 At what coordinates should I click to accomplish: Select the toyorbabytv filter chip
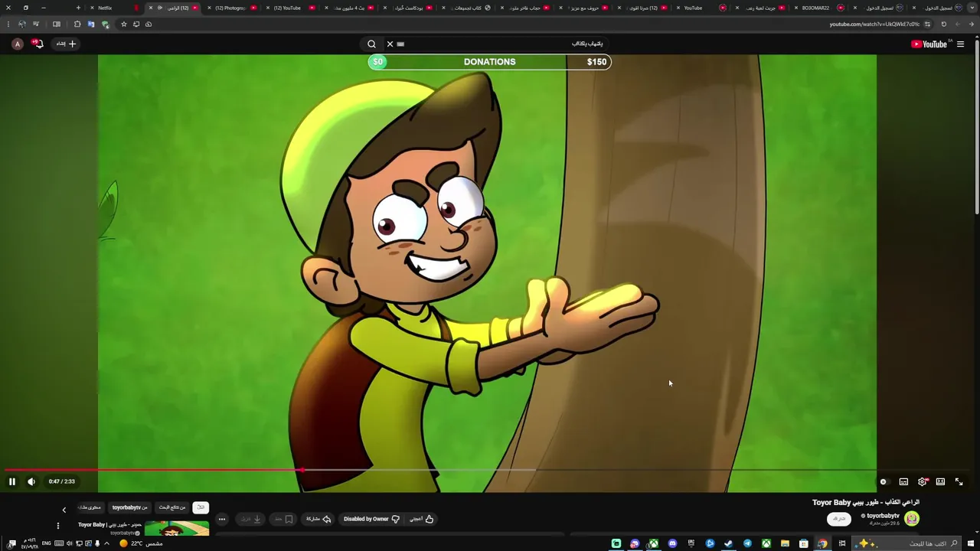129,507
